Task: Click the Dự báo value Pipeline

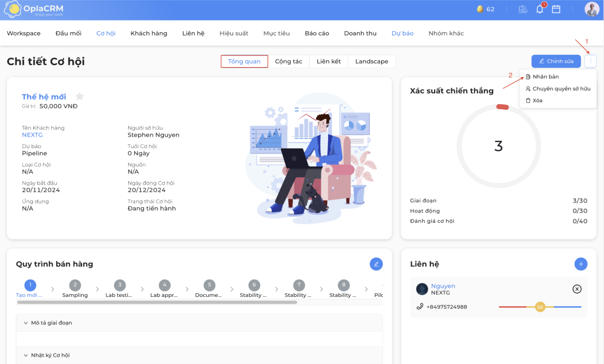Action: [35, 153]
